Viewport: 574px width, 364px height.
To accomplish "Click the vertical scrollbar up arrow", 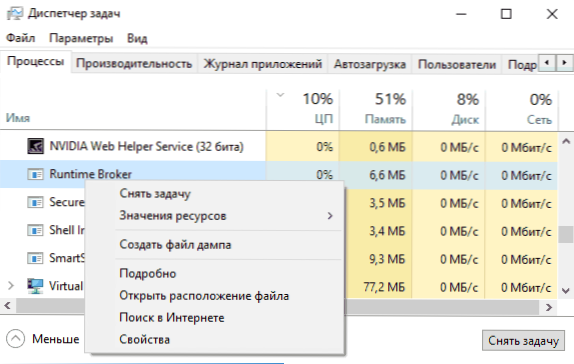I will pos(566,141).
